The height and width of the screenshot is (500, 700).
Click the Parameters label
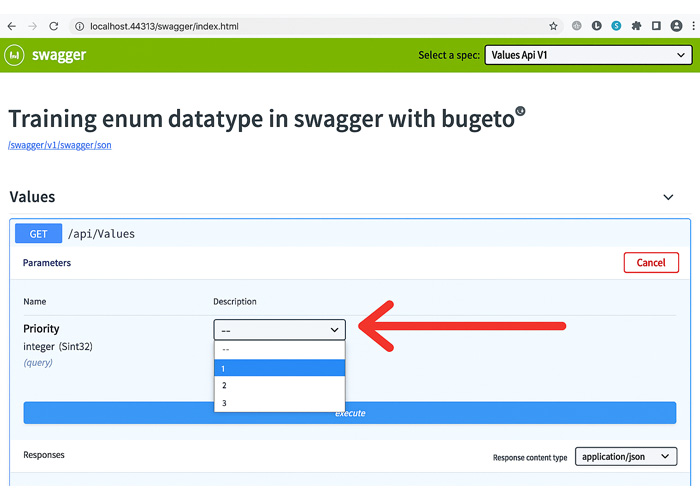pyautogui.click(x=47, y=262)
